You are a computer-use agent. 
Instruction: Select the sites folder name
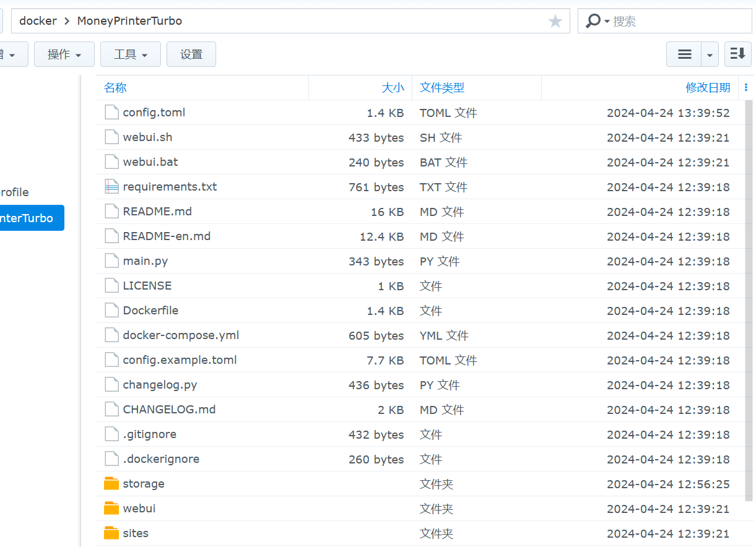(136, 533)
